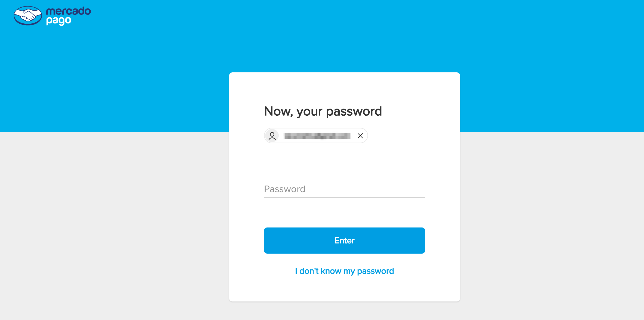
Task: Click the user avatar icon
Action: pyautogui.click(x=272, y=136)
